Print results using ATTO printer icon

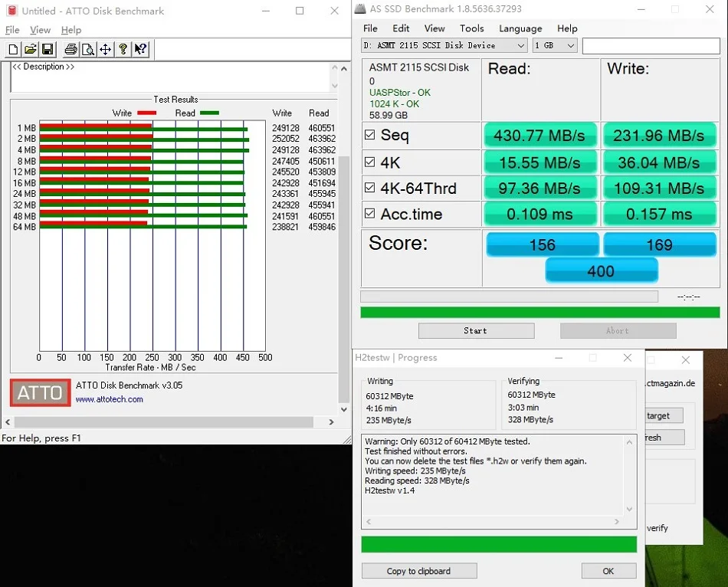(71, 49)
